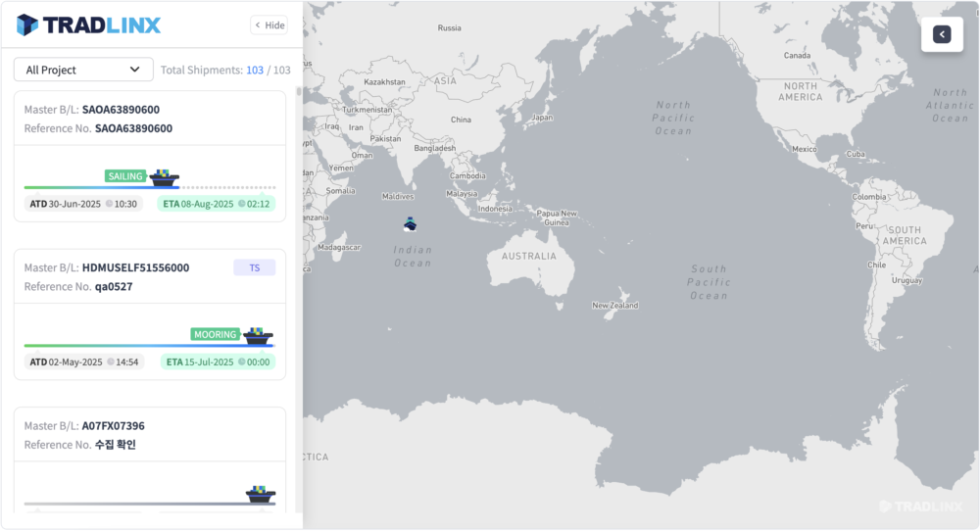Open the All Project dropdown
Viewport: 980px width, 531px height.
click(83, 70)
